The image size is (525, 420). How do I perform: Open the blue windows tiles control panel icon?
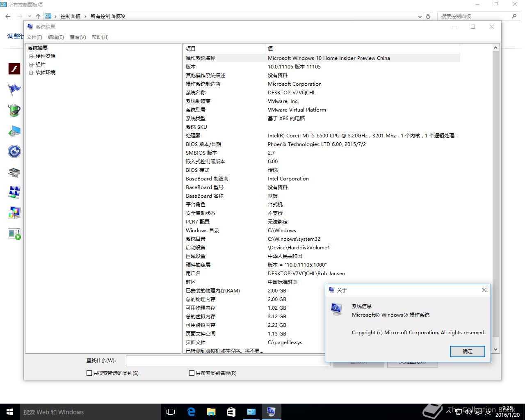[14, 192]
